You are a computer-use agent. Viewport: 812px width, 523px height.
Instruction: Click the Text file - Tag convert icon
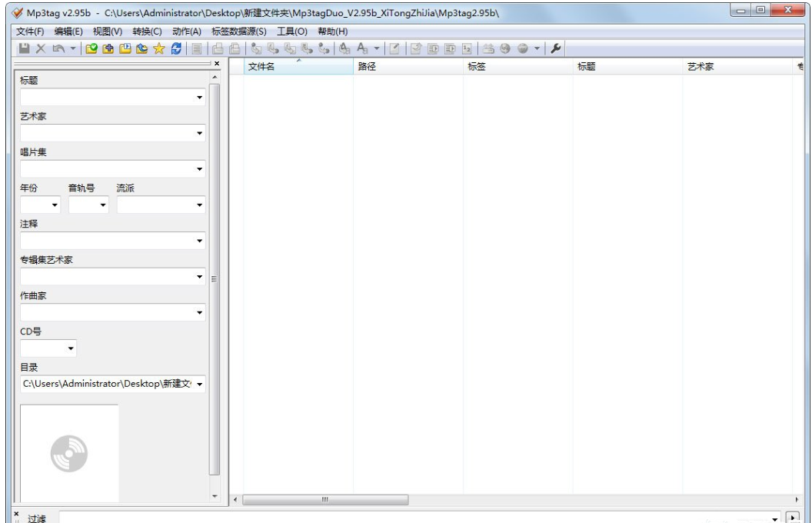(x=307, y=48)
